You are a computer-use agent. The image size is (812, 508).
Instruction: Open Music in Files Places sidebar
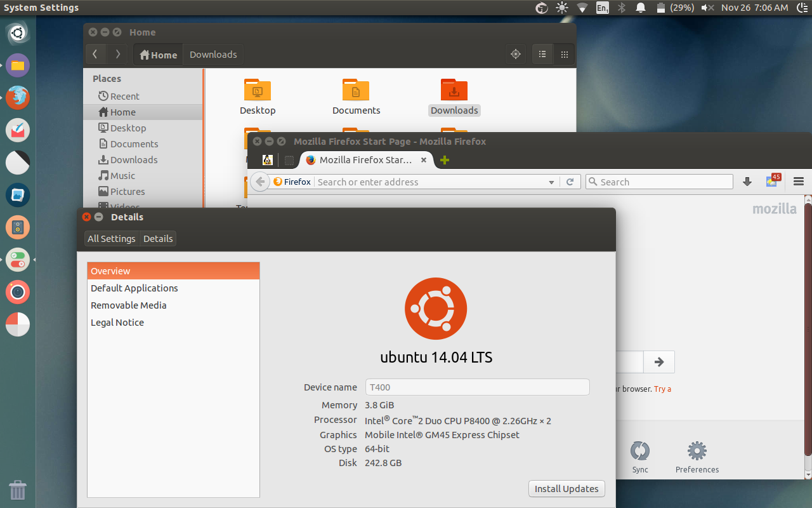pos(143,176)
